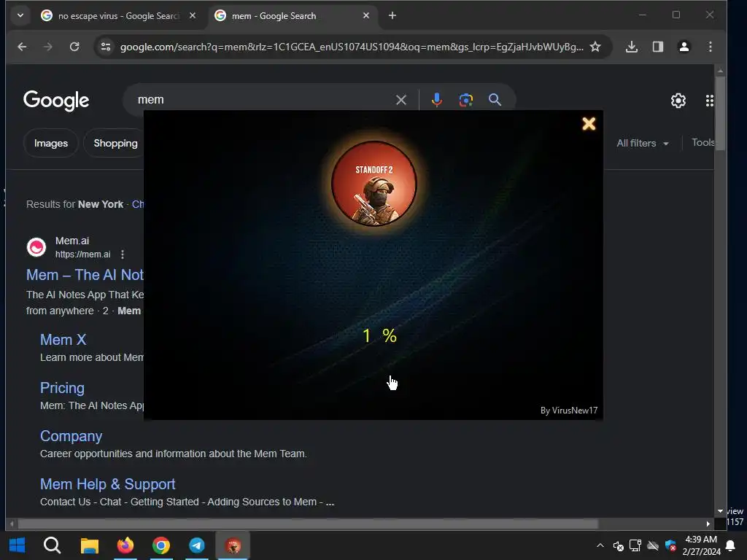Expand All filters dropdown
This screenshot has width=747, height=560.
point(643,143)
